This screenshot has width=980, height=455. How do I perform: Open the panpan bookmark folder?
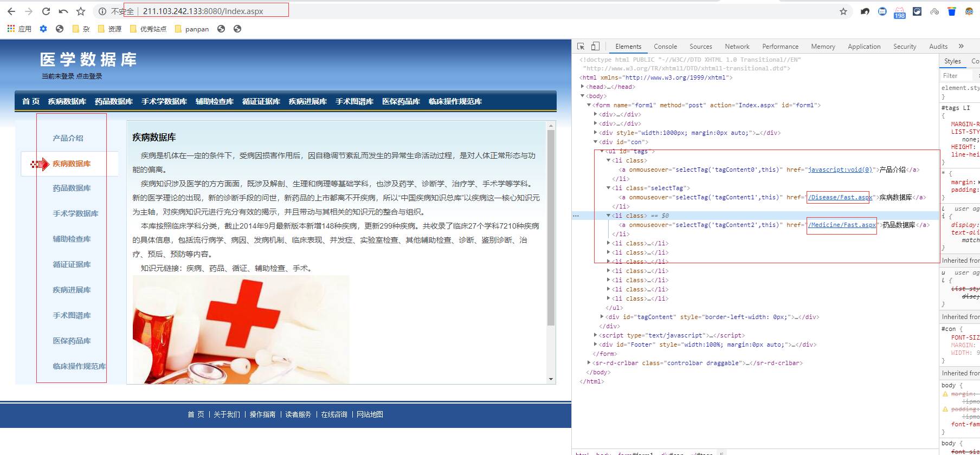(192, 29)
